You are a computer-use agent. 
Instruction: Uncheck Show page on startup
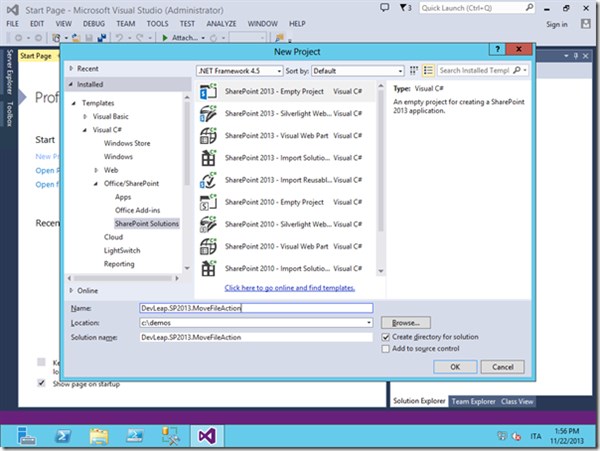tap(41, 383)
